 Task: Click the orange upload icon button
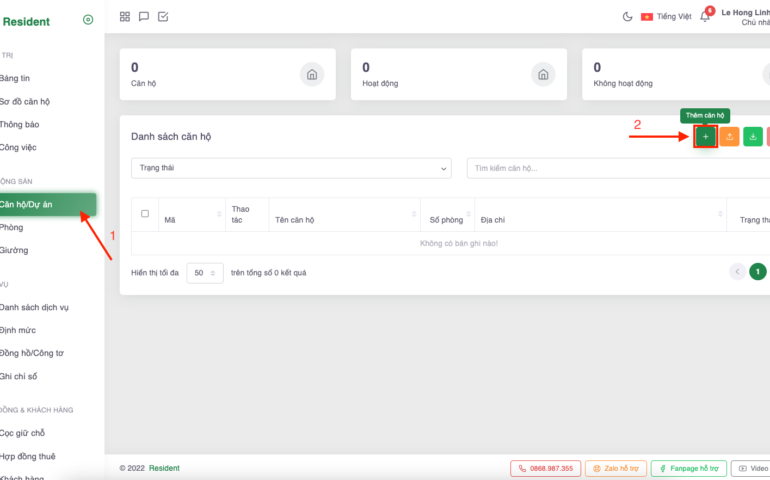[729, 137]
